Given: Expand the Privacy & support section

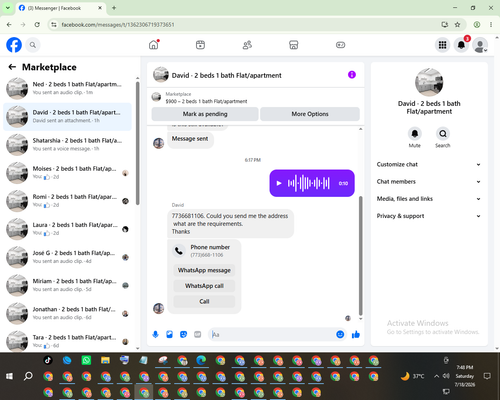Looking at the screenshot, I should tap(429, 216).
